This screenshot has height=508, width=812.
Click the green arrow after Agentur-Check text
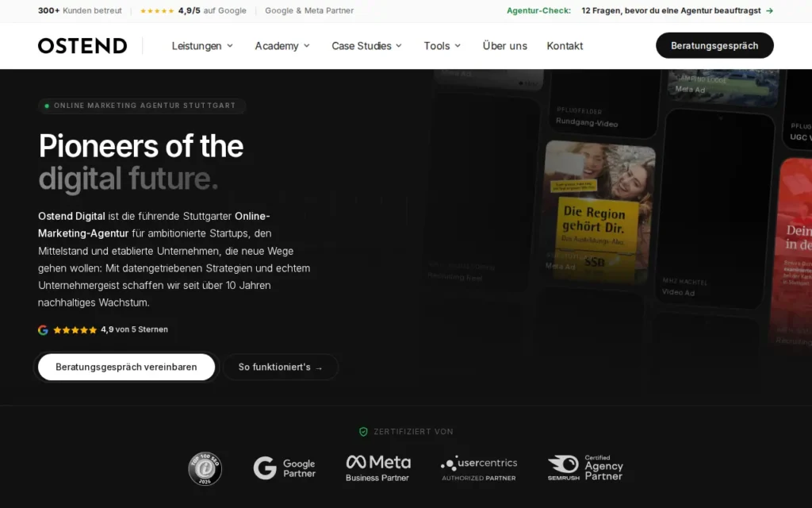click(x=769, y=10)
